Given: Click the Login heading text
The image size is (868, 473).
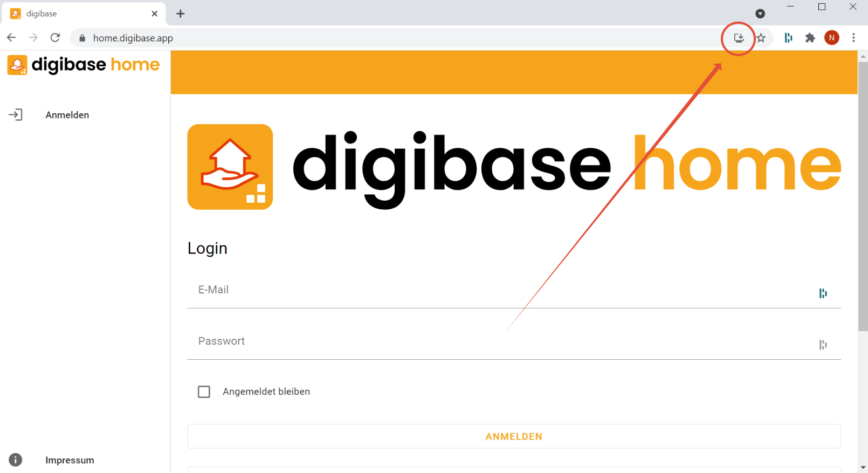Looking at the screenshot, I should point(208,249).
